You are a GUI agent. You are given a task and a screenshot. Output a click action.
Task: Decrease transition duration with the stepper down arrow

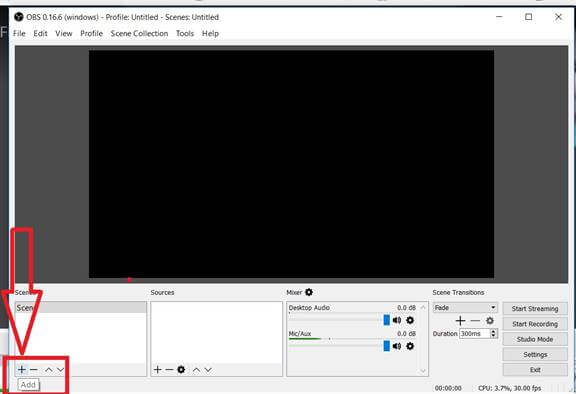tap(494, 336)
